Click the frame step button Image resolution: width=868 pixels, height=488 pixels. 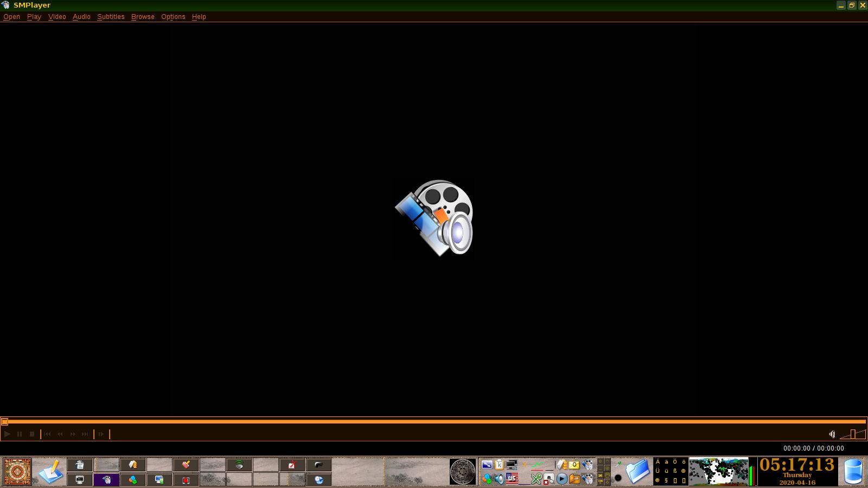coord(101,434)
